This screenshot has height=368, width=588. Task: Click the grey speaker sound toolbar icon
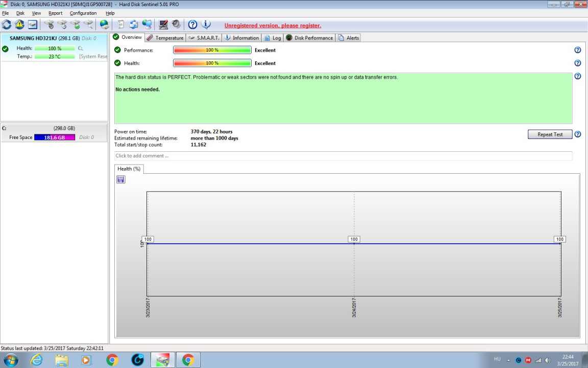point(176,25)
